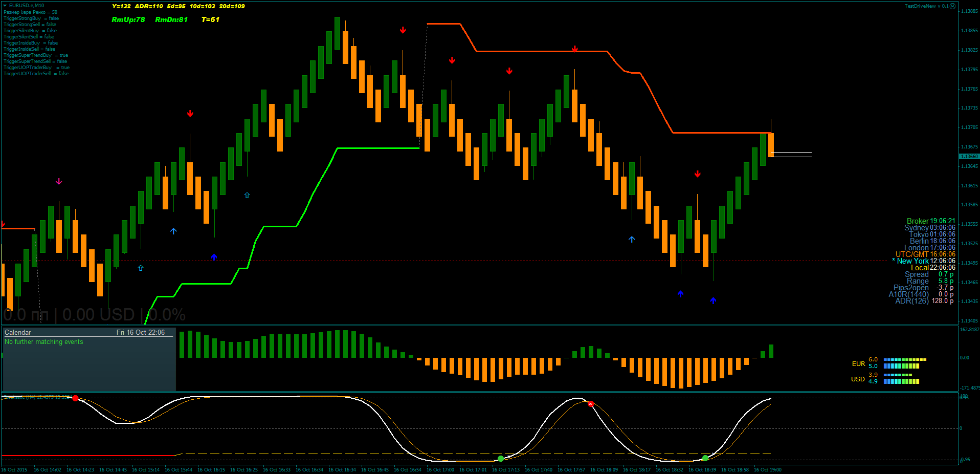Select the orange SuperTrend stop line above price
This screenshot has width=980, height=474.
(542, 51)
